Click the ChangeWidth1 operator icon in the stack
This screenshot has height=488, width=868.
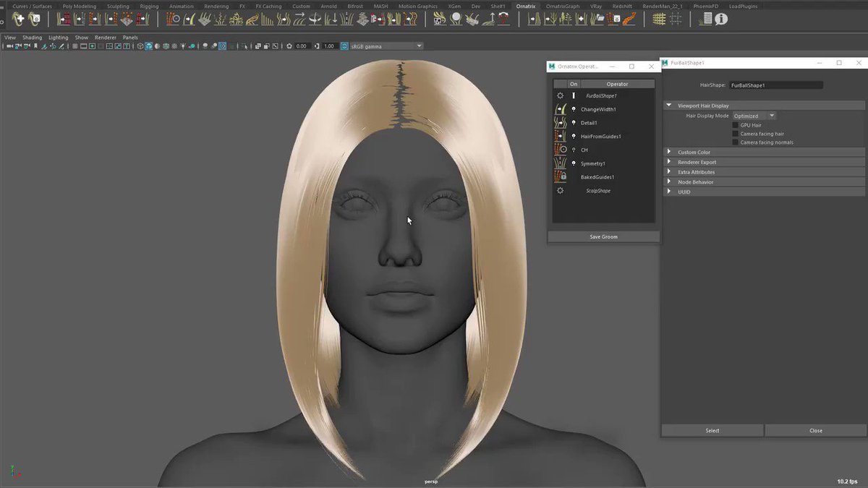[560, 109]
